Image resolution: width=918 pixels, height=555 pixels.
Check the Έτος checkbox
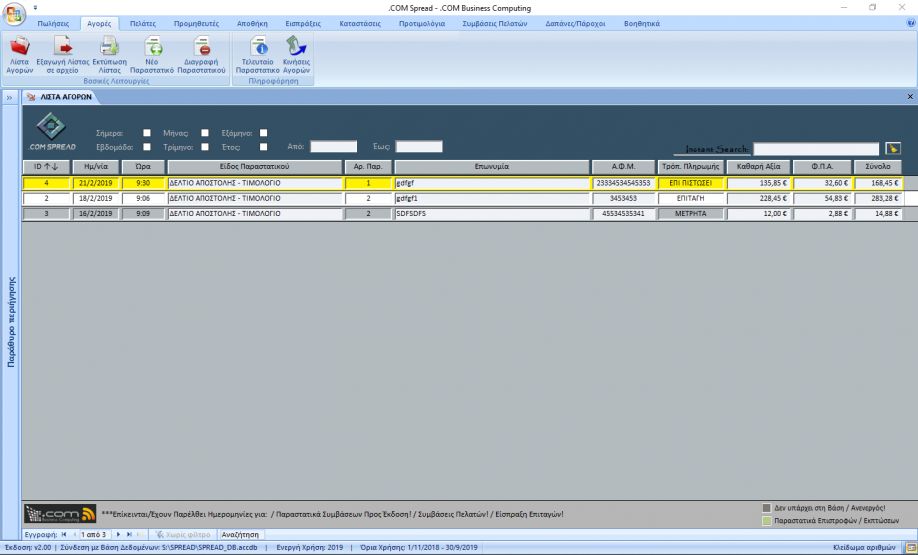pos(263,147)
